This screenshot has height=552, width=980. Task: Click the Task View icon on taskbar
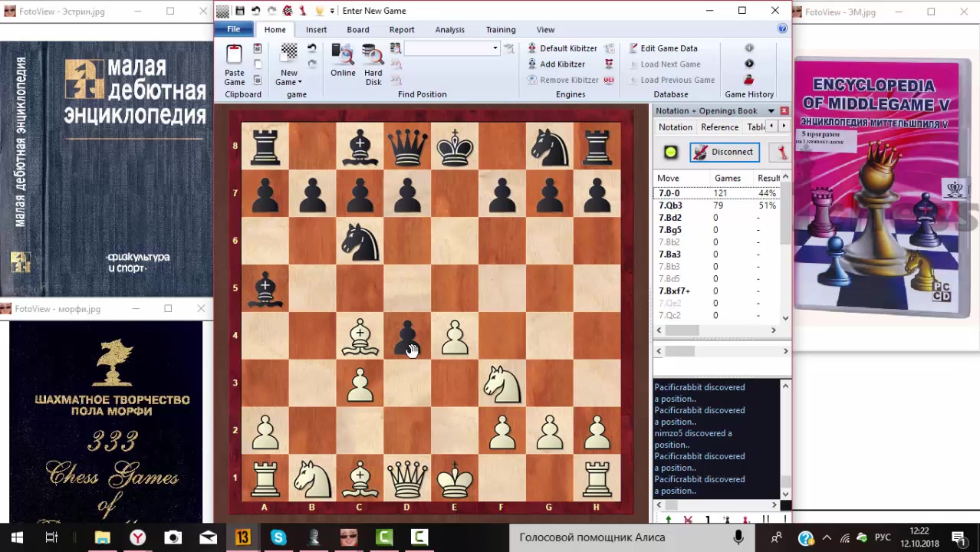point(51,537)
